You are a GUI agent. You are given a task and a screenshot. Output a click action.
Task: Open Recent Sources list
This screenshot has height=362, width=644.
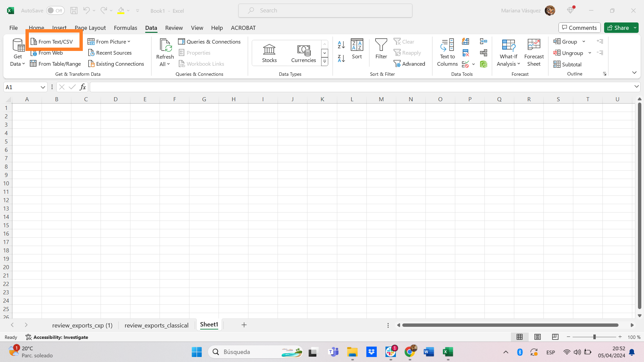110,53
